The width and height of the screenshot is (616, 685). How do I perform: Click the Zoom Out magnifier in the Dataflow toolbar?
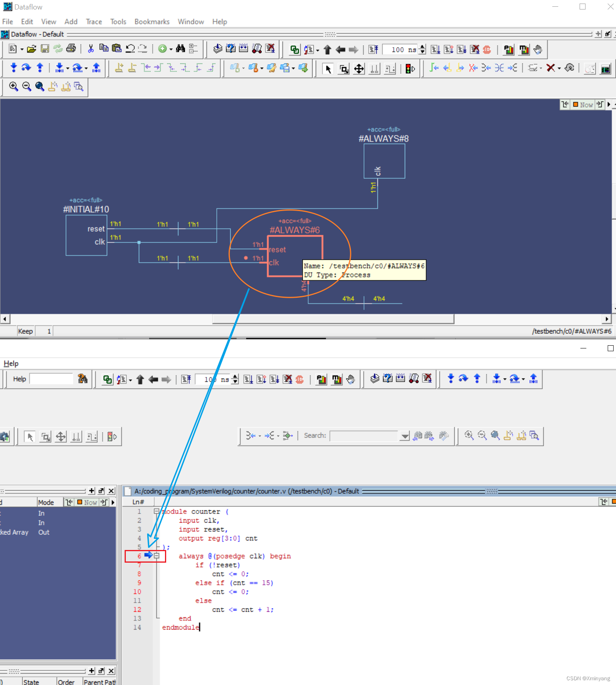pyautogui.click(x=27, y=87)
